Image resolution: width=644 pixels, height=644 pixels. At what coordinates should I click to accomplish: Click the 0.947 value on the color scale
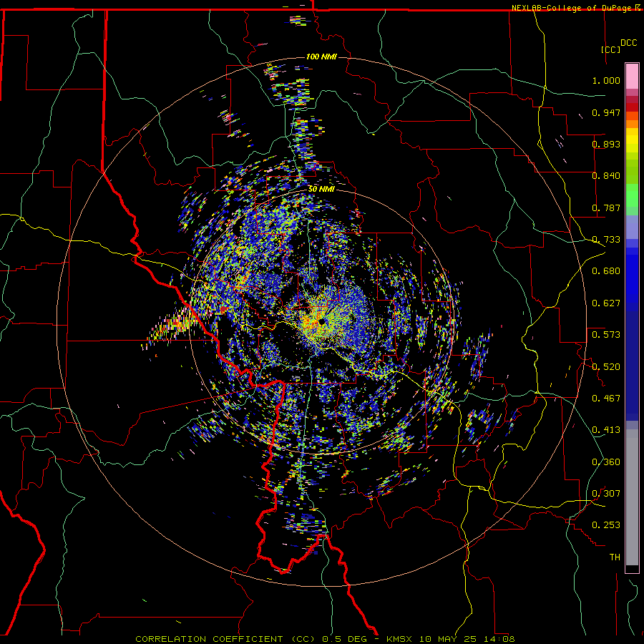(x=606, y=112)
